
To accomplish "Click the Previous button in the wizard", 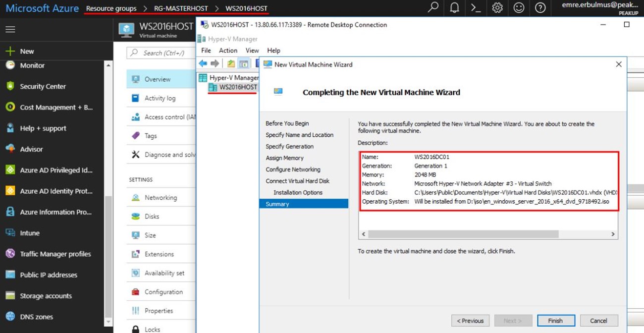I will click(470, 321).
